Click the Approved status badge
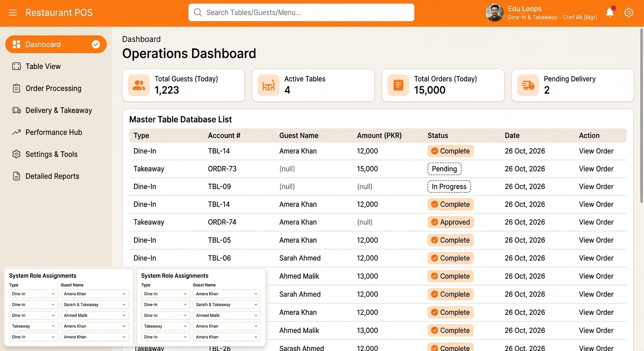Viewport: 644px width, 351px height. pyautogui.click(x=451, y=222)
